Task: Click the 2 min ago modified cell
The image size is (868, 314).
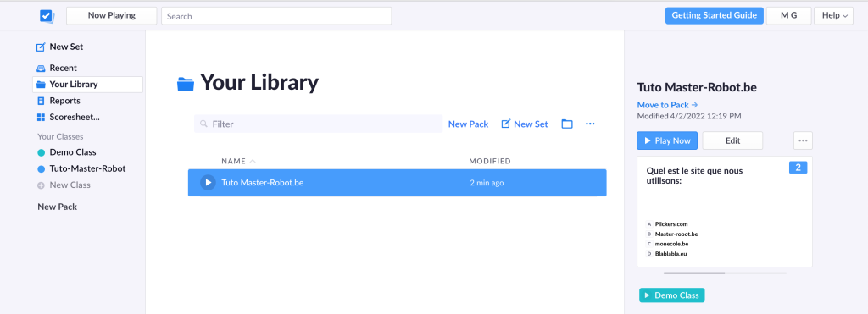Action: click(x=486, y=183)
